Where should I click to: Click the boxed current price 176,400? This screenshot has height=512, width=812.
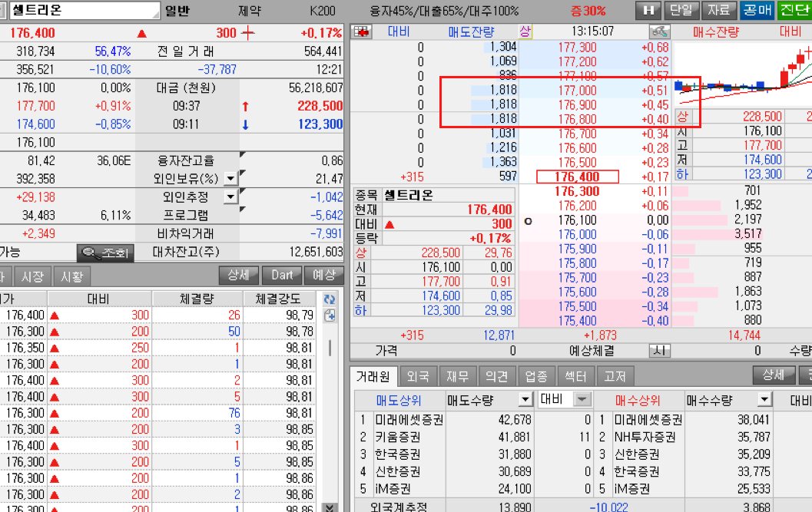(x=578, y=177)
